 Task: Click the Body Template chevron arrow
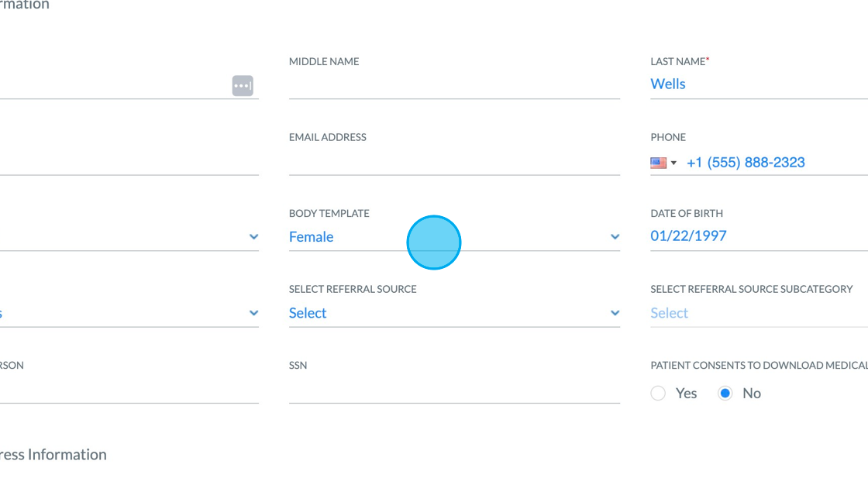615,237
